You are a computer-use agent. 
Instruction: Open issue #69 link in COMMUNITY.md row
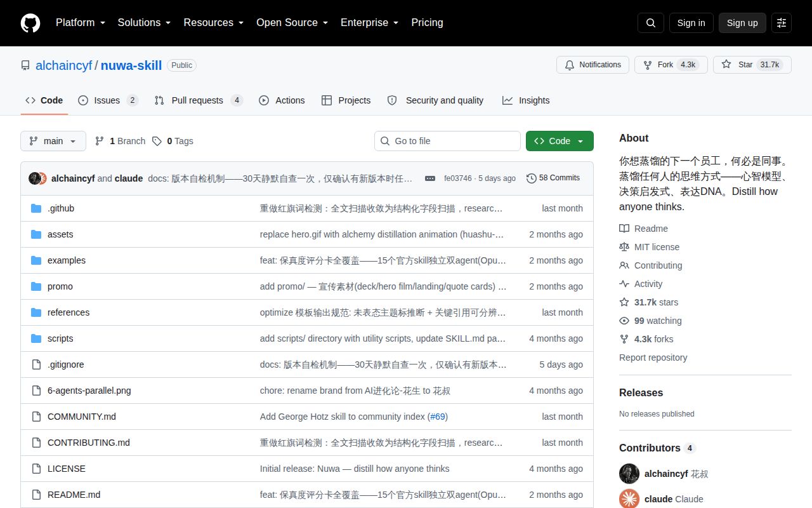438,417
